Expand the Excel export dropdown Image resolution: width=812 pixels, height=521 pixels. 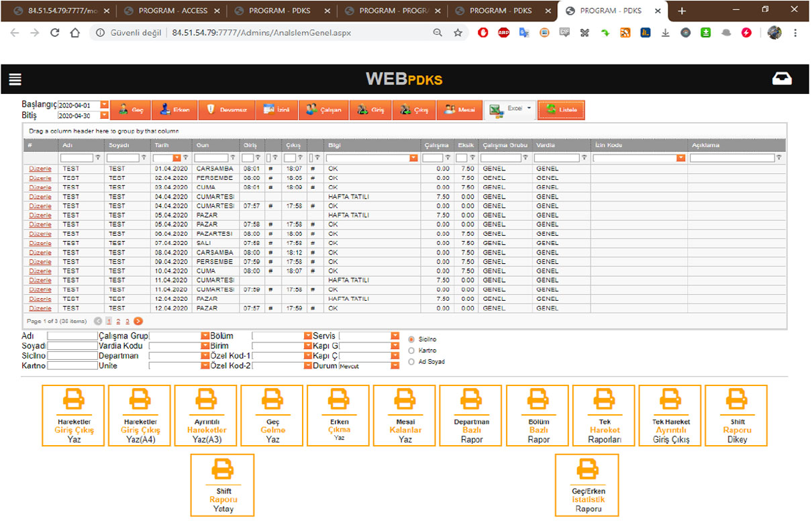tap(529, 108)
